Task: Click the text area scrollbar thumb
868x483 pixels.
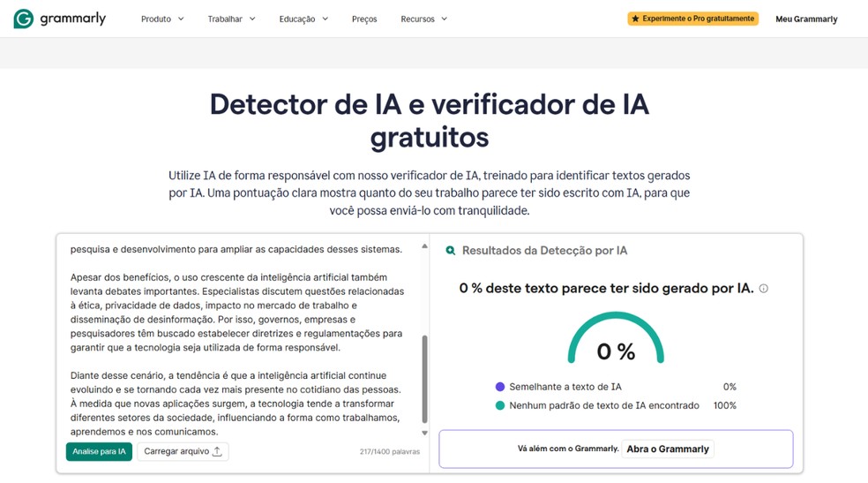Action: [x=424, y=379]
